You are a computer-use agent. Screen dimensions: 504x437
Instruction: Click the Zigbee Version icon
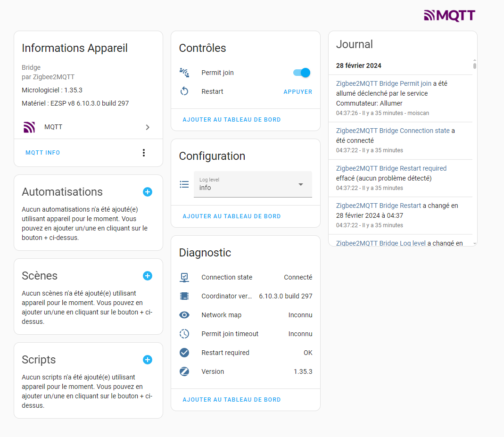point(184,371)
